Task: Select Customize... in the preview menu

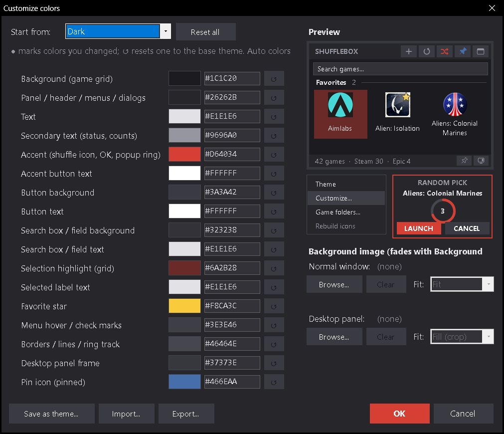Action: coord(346,198)
